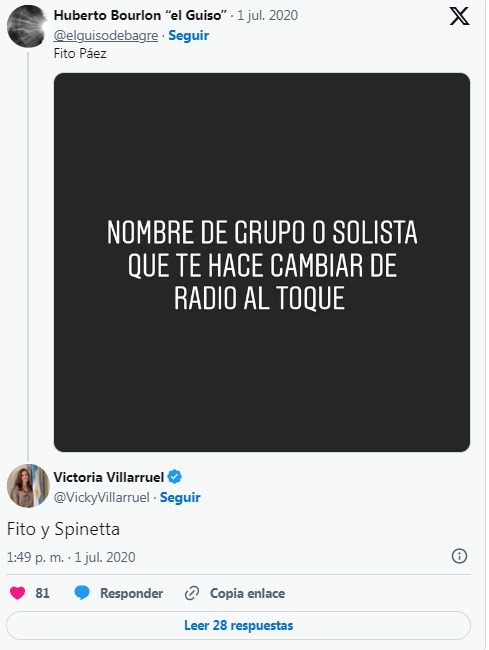489x650 pixels.
Task: Click the 1 jul. 2020 date on quoted tweet
Action: 267,15
